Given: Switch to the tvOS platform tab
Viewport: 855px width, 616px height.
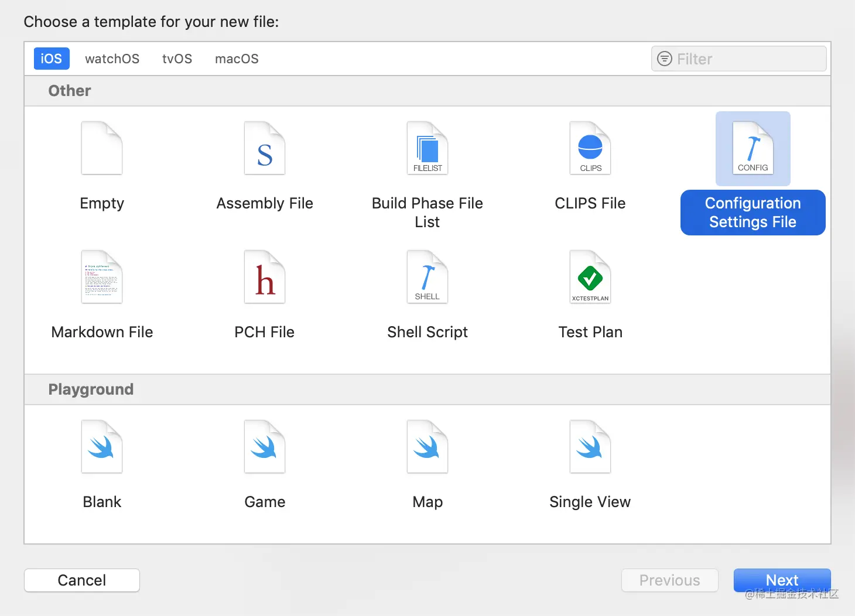Looking at the screenshot, I should click(177, 59).
